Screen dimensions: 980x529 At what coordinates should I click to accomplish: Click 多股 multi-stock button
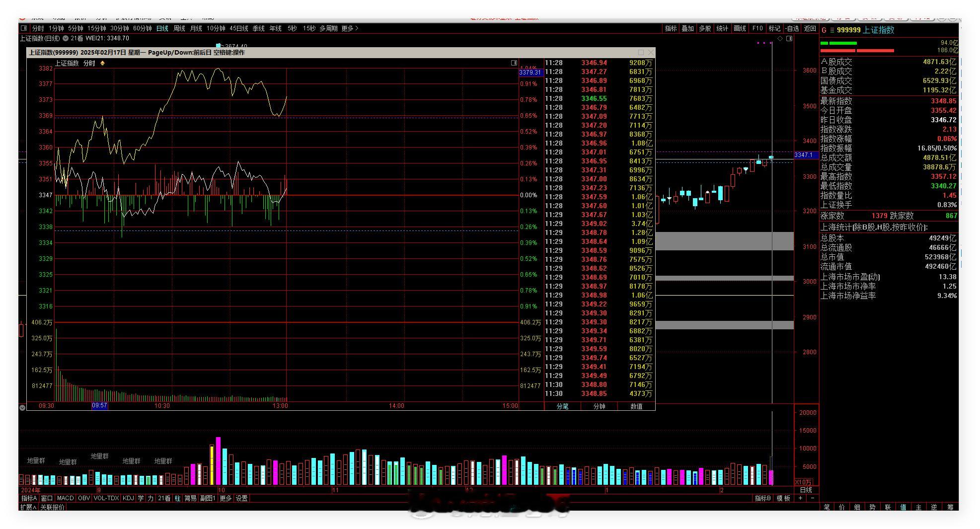coord(705,28)
